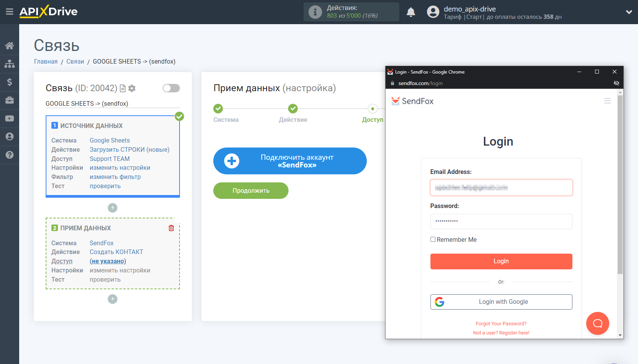Click the eye-slash icon in popup address bar
Screen dimensions: 638x364
click(x=616, y=83)
